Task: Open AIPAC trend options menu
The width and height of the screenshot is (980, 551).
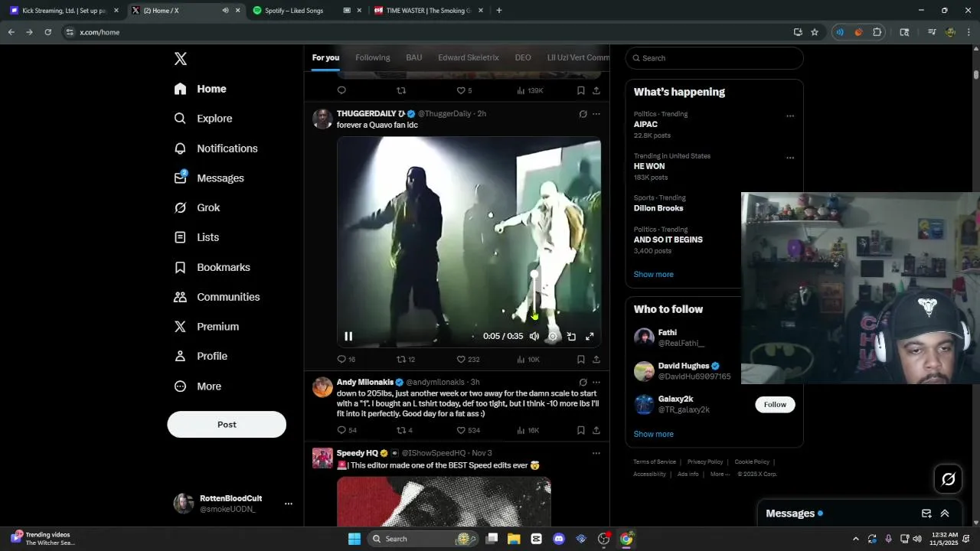Action: (790, 116)
